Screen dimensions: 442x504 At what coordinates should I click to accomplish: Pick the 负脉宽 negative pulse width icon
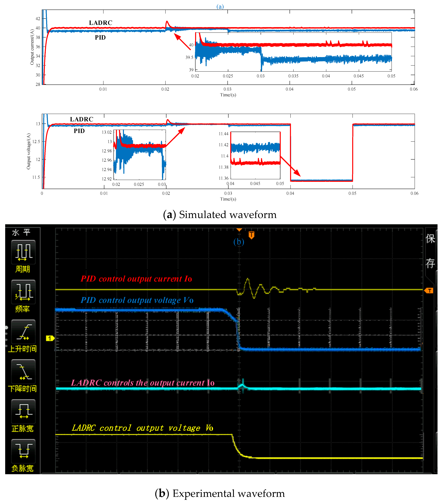[x=23, y=451]
